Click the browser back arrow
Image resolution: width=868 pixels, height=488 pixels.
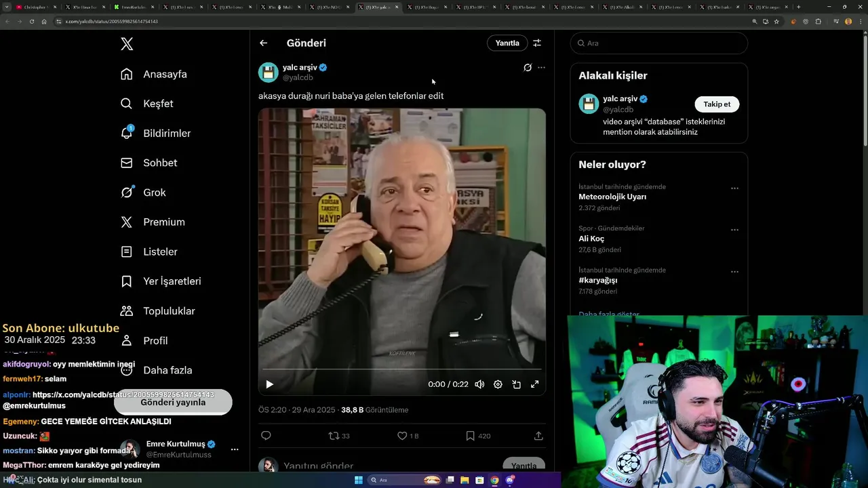coord(7,21)
